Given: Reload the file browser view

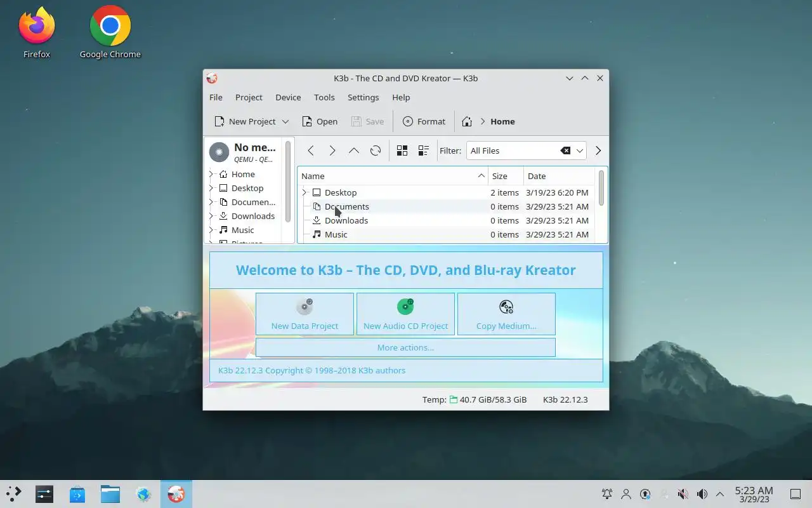Looking at the screenshot, I should 376,150.
